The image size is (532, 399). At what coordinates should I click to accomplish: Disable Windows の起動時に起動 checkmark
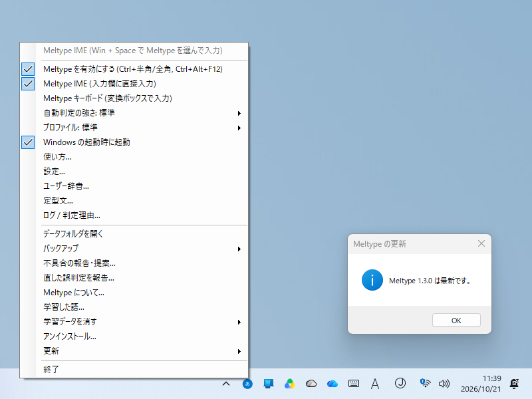coord(28,142)
